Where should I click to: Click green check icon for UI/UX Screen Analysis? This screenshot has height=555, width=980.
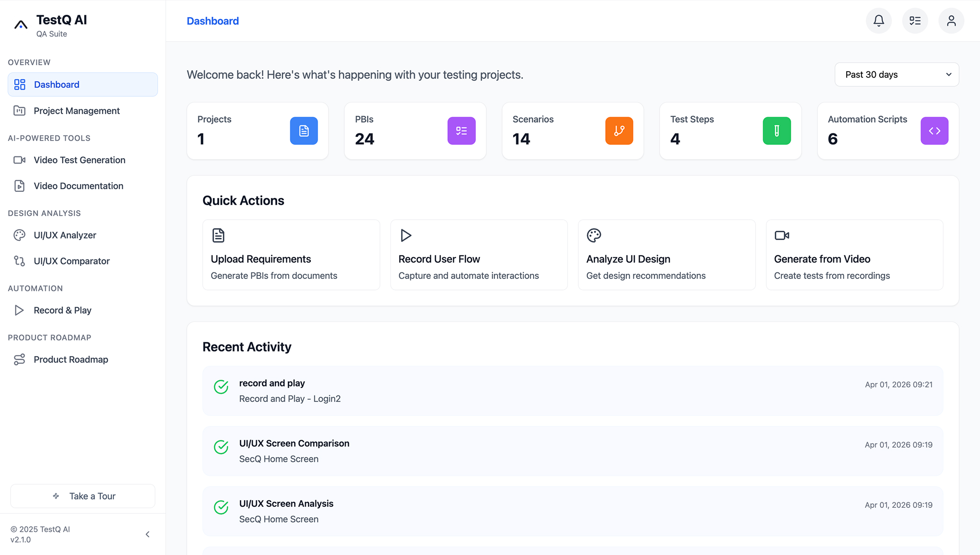coord(221,507)
